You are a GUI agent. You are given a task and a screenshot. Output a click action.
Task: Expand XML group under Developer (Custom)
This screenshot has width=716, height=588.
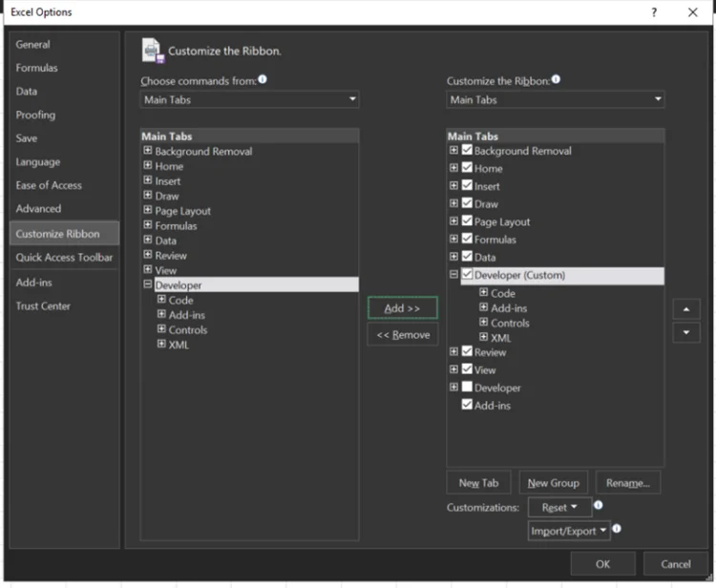(x=484, y=337)
